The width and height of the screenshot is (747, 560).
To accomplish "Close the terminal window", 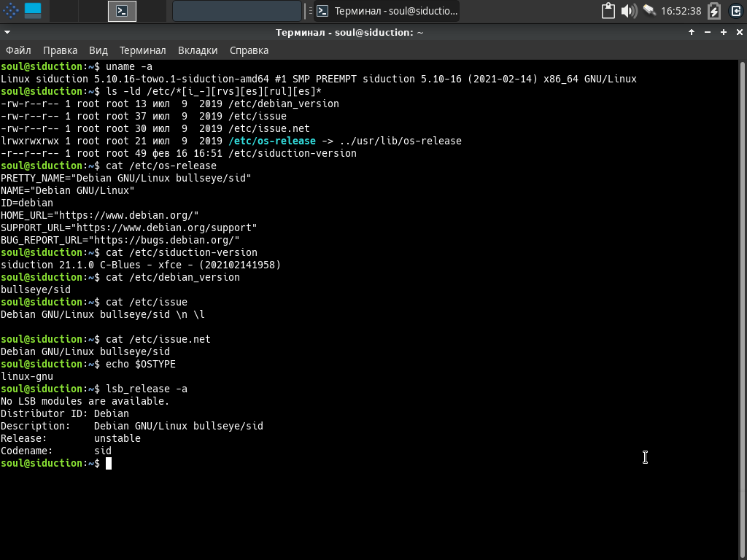I will point(740,32).
